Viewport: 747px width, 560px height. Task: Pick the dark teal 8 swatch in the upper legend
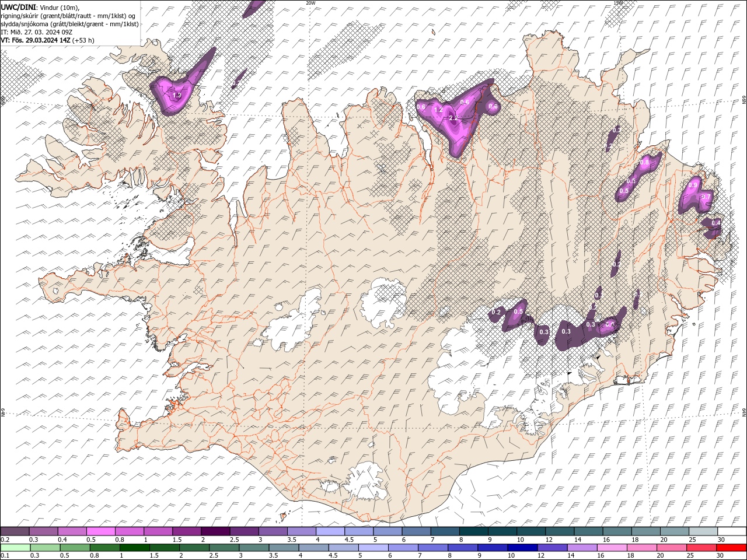click(x=474, y=531)
